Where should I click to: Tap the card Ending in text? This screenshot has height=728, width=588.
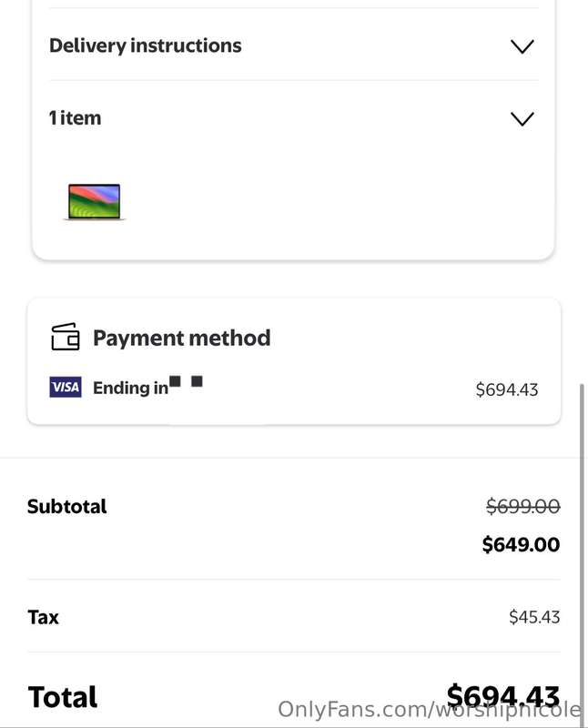(130, 388)
